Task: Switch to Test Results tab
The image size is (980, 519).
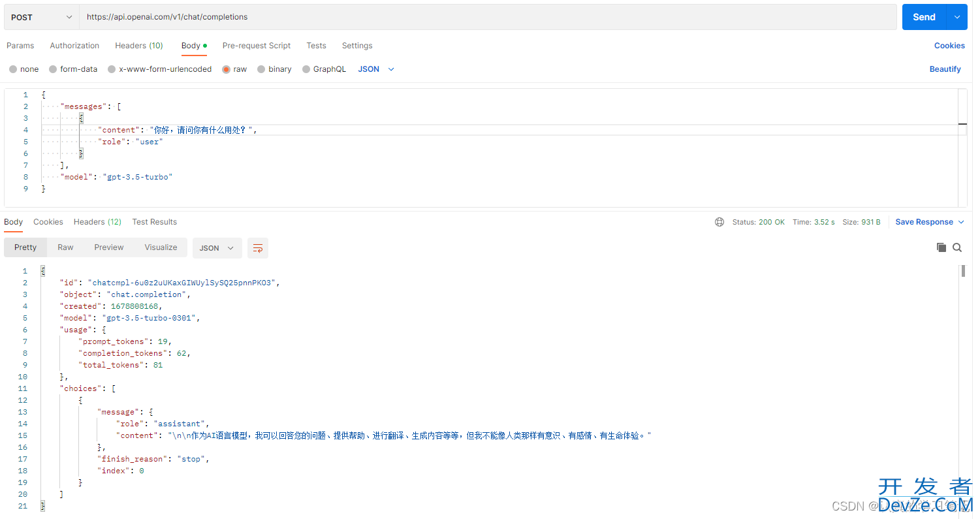Action: click(154, 222)
